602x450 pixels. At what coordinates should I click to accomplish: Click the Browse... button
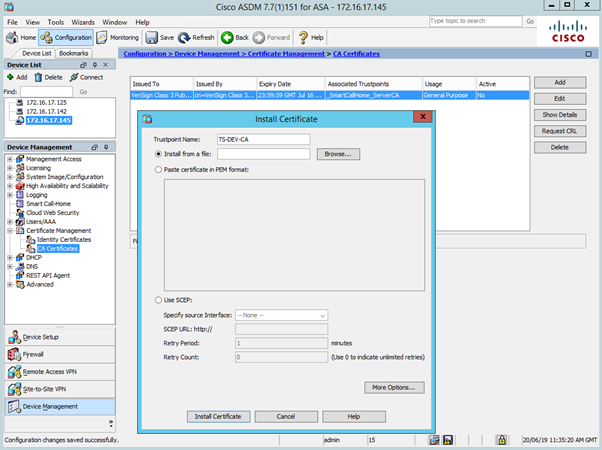[x=338, y=154]
